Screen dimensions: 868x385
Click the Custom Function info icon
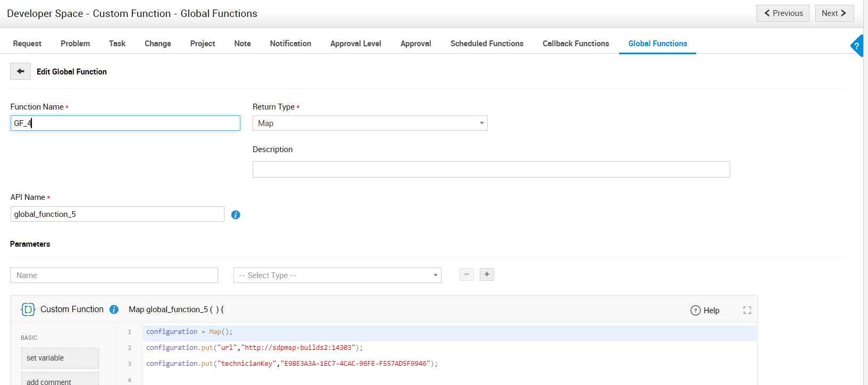tap(114, 309)
